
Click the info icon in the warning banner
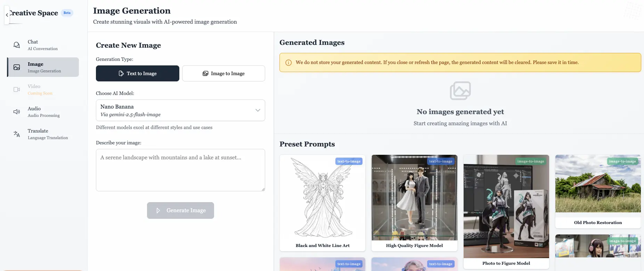pos(288,63)
